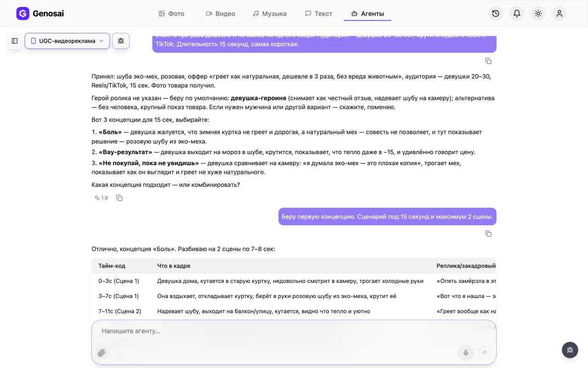Viewport: 588px width, 368px height.
Task: Send the message with the arrow button
Action: pos(484,353)
